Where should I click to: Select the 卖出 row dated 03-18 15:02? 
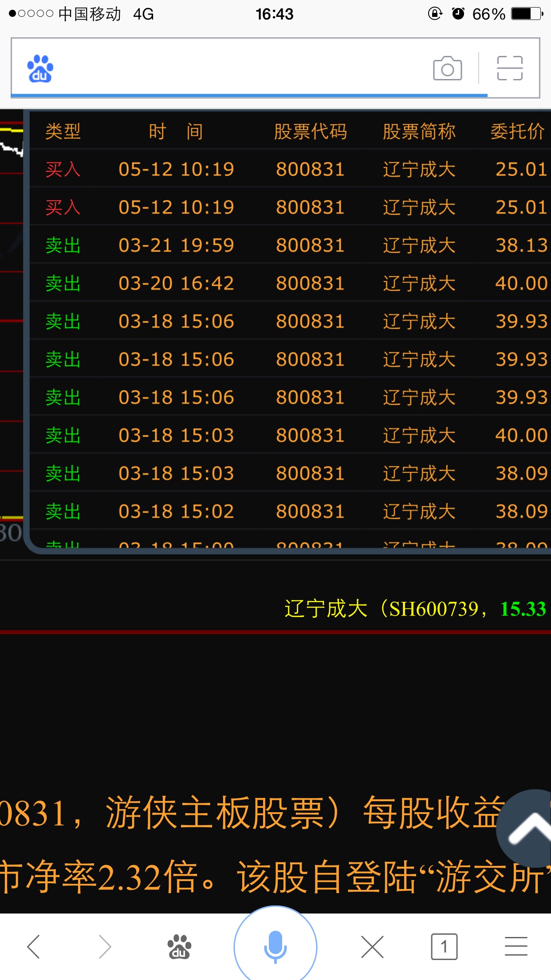pos(288,511)
